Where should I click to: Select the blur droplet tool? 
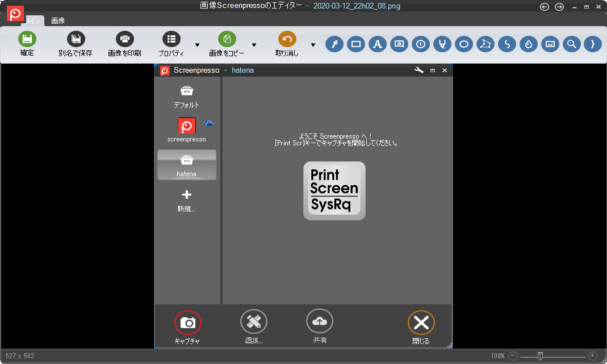point(529,44)
